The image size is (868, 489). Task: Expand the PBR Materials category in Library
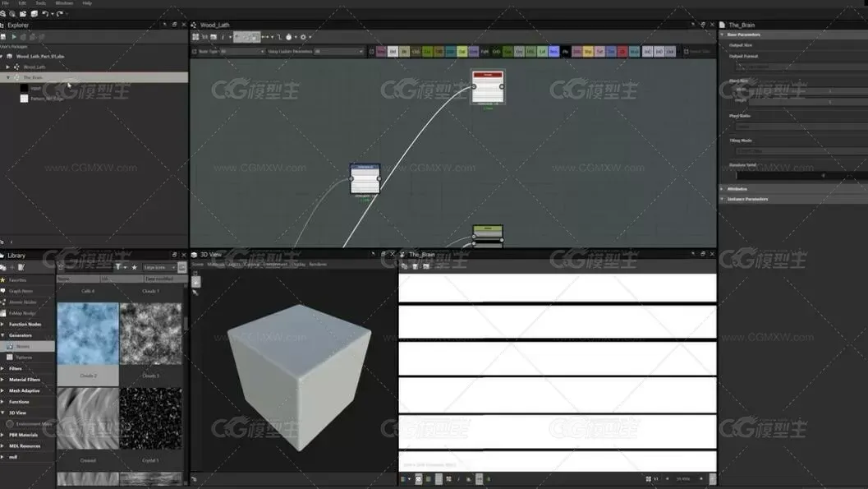tap(2, 435)
